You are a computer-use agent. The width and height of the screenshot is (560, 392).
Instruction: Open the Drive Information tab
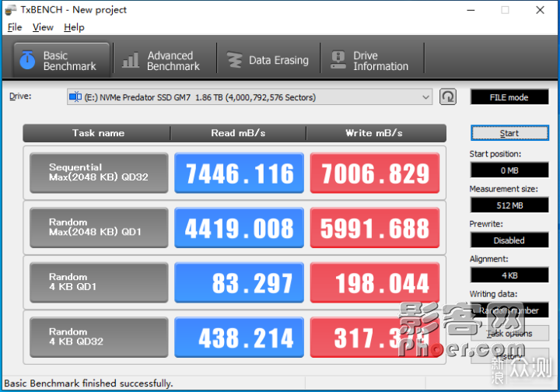372,60
